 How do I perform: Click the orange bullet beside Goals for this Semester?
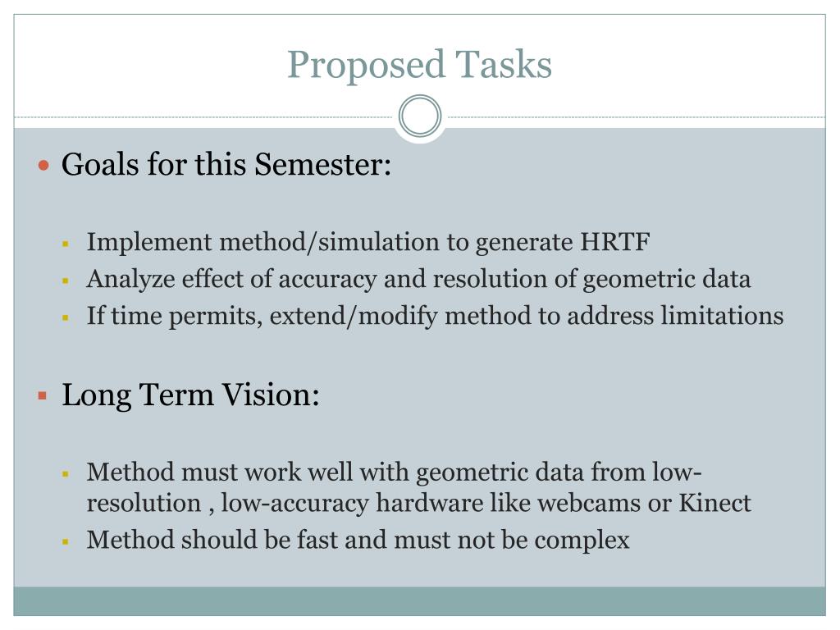coord(44,165)
